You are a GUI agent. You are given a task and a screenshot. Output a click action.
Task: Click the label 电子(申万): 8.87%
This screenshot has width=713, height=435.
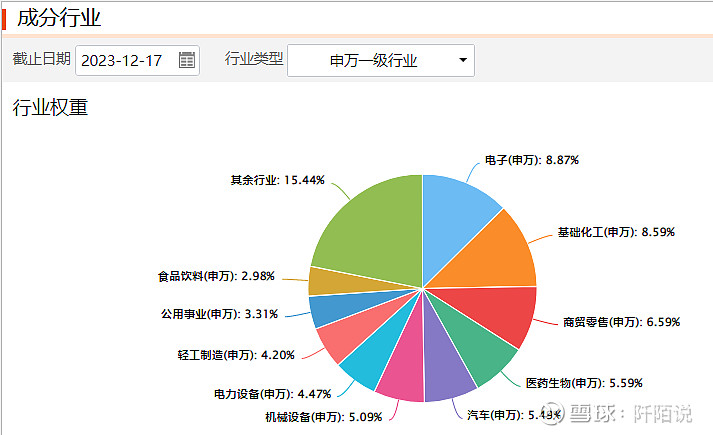tap(532, 160)
